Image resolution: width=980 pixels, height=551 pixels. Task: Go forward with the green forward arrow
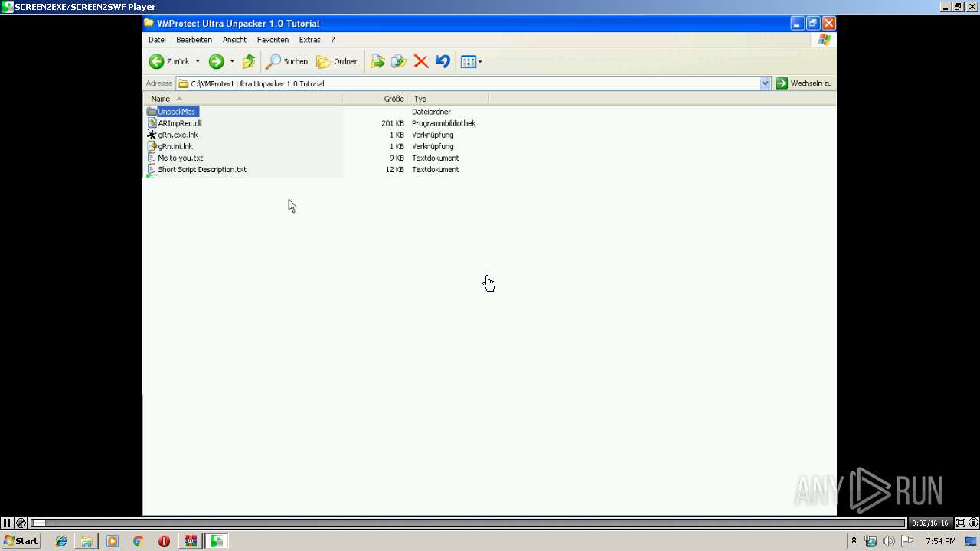click(x=217, y=61)
